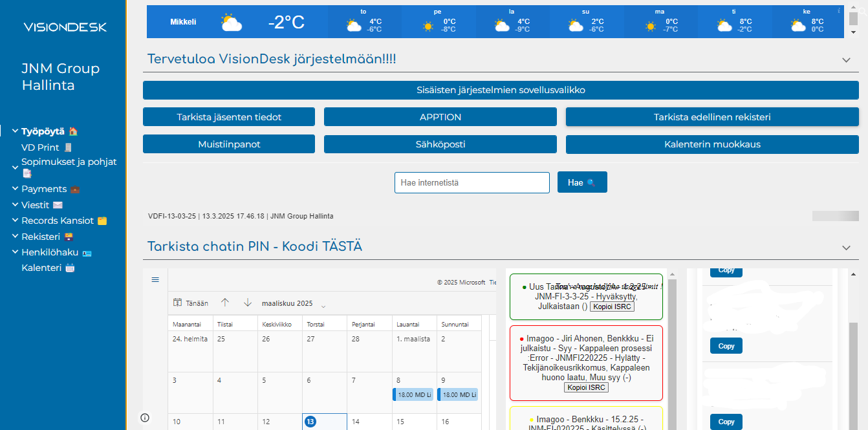Focus the Hae internetistä search field
The image size is (868, 430).
pos(472,182)
